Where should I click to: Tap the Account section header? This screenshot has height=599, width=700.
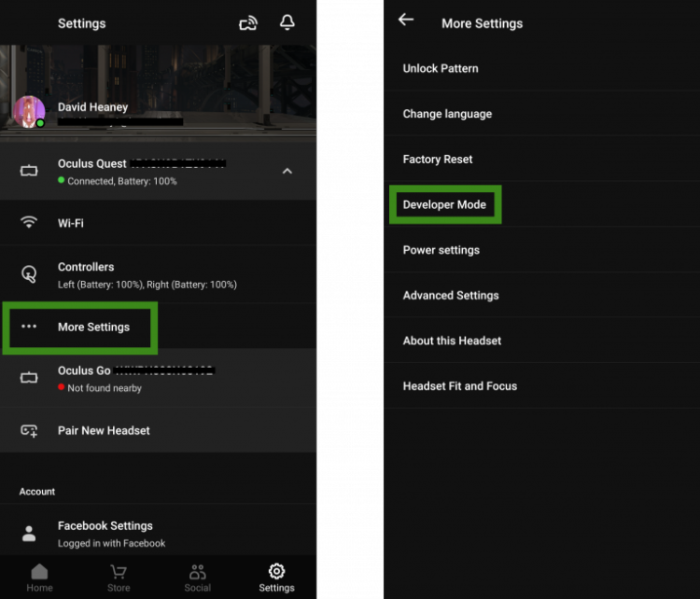[37, 492]
